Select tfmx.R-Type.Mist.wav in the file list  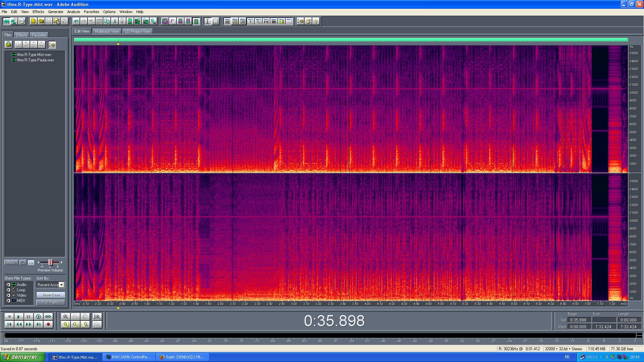coord(34,55)
